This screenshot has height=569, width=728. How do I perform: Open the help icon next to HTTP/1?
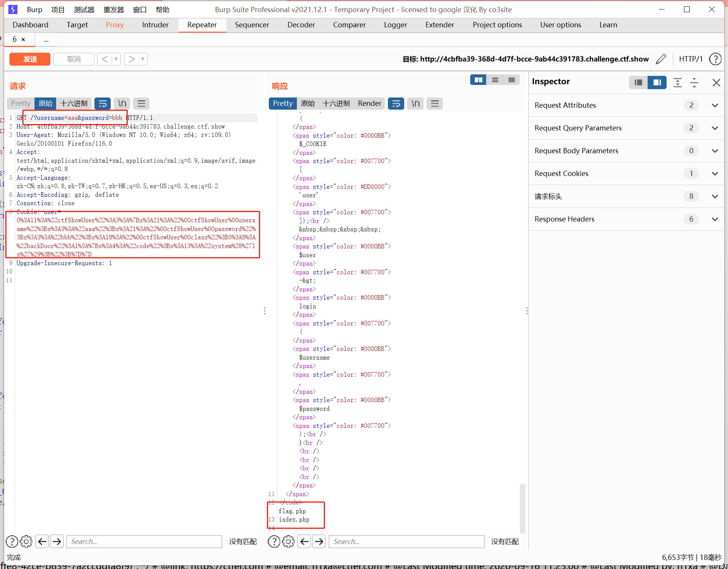(715, 59)
